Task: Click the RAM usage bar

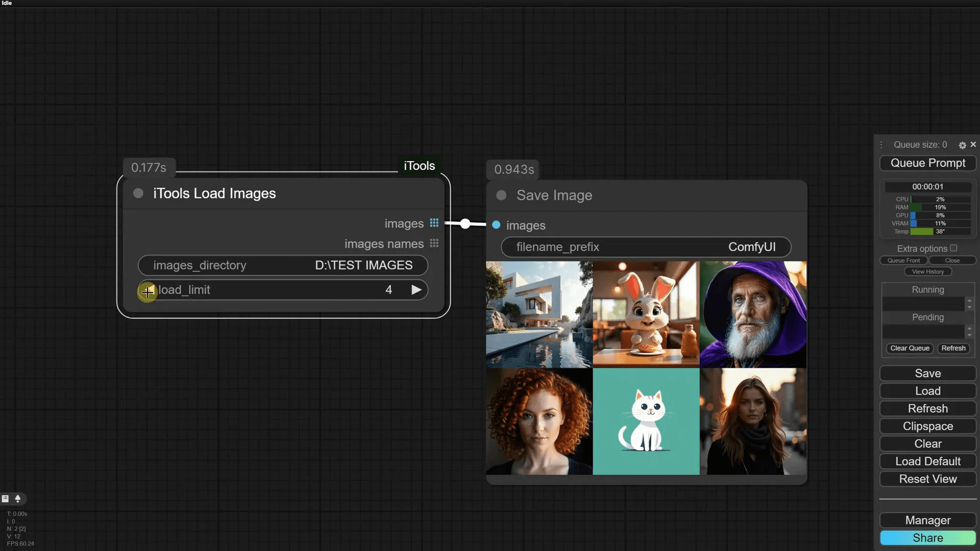Action: pyautogui.click(x=940, y=208)
